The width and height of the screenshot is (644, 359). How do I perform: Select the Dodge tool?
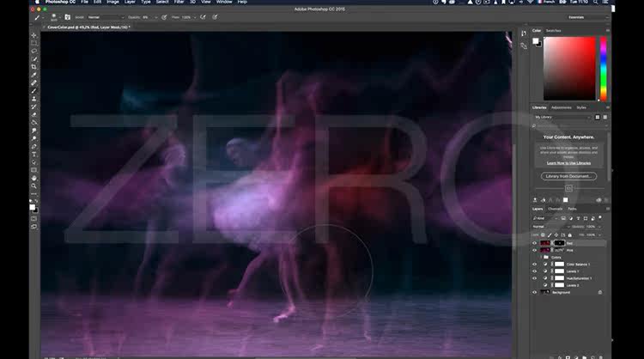tap(33, 138)
